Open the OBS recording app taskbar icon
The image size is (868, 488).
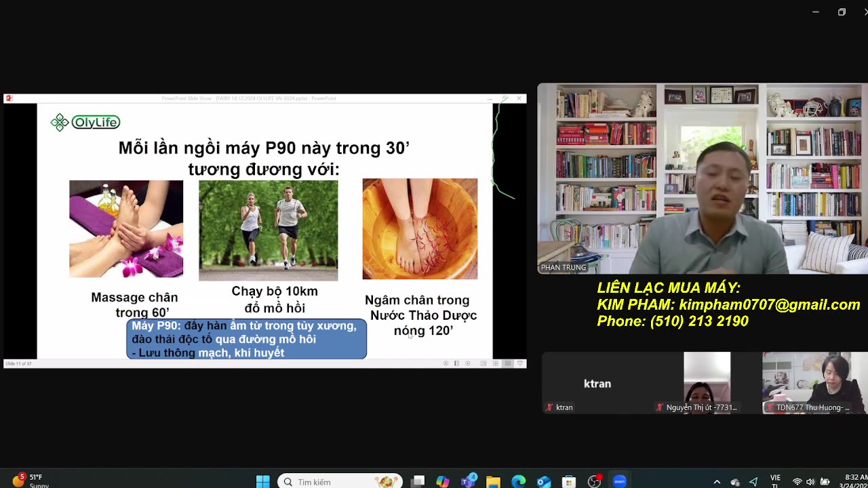(595, 482)
